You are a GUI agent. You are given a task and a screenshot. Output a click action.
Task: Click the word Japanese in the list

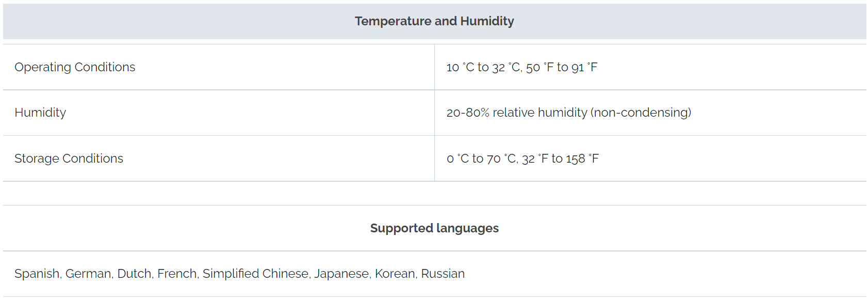(341, 274)
